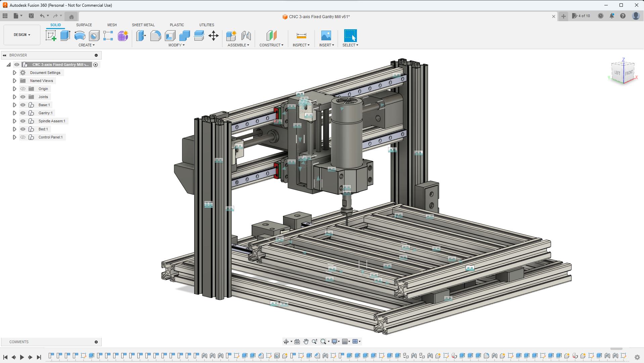Click the ViewCube FRONT face
The width and height of the screenshot is (644, 363).
(x=629, y=73)
